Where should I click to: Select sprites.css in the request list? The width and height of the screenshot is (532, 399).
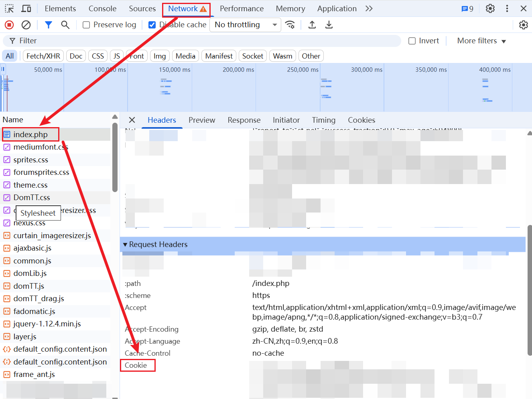click(x=30, y=160)
